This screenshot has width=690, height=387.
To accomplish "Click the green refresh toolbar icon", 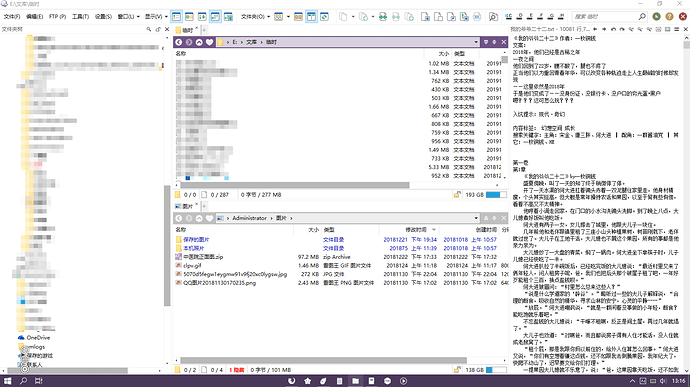I will tap(324, 17).
